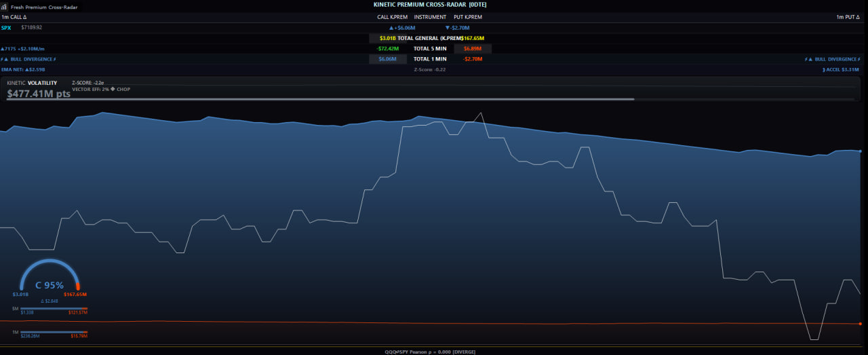Click the 5M call/put ratio bar
868x355 pixels.
[54, 308]
